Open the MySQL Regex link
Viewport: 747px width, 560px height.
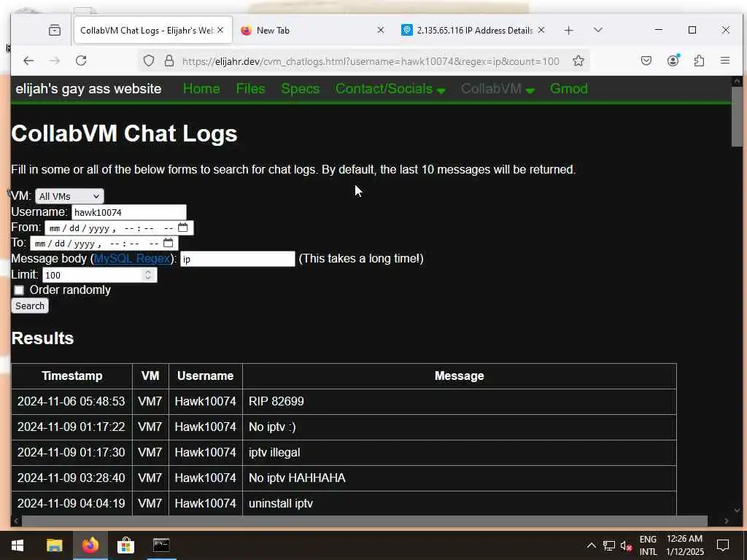click(x=132, y=259)
